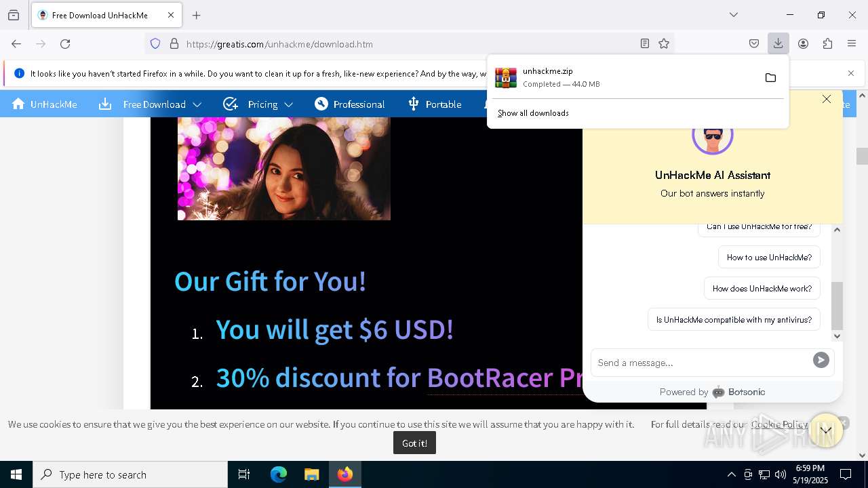
Task: Open a new browser tab
Action: 197,15
